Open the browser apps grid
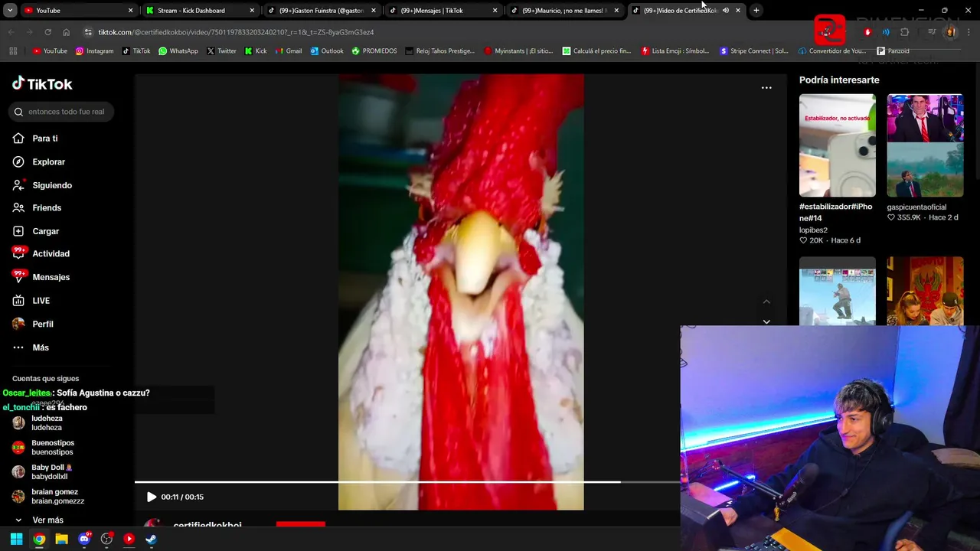980x551 pixels. (x=13, y=51)
